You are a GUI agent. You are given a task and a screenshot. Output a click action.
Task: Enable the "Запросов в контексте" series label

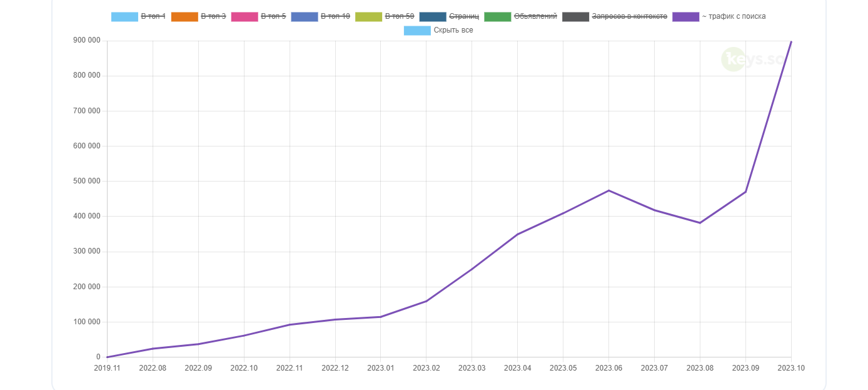point(629,16)
